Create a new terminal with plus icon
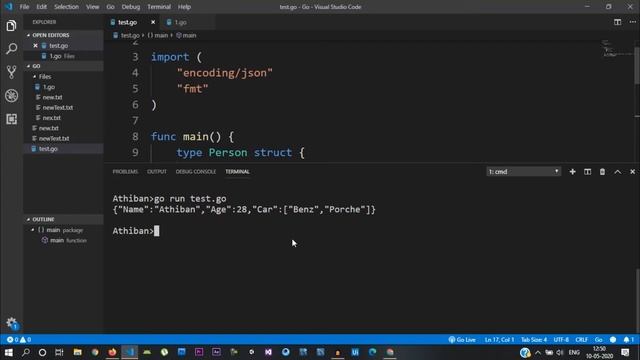640x360 pixels. pyautogui.click(x=572, y=172)
